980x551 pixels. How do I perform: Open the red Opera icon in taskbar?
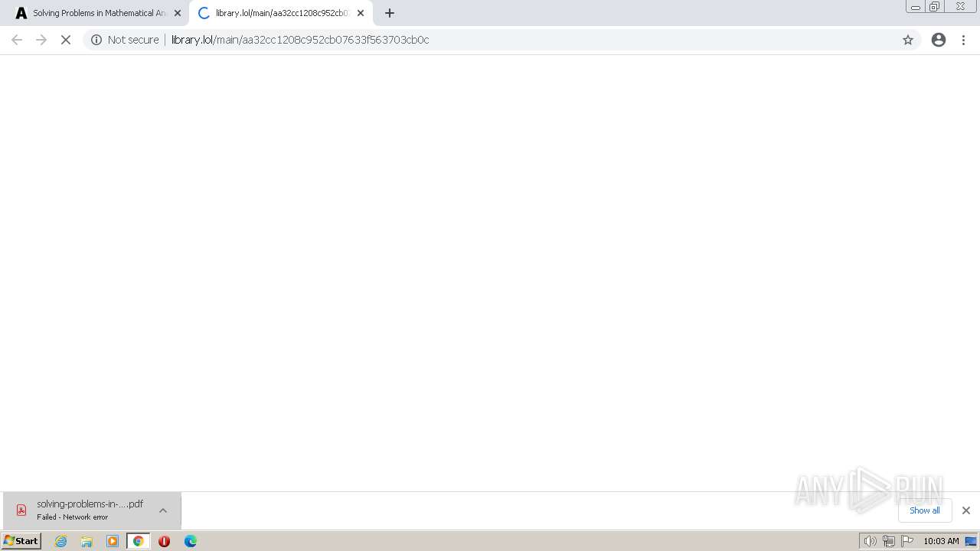[164, 541]
